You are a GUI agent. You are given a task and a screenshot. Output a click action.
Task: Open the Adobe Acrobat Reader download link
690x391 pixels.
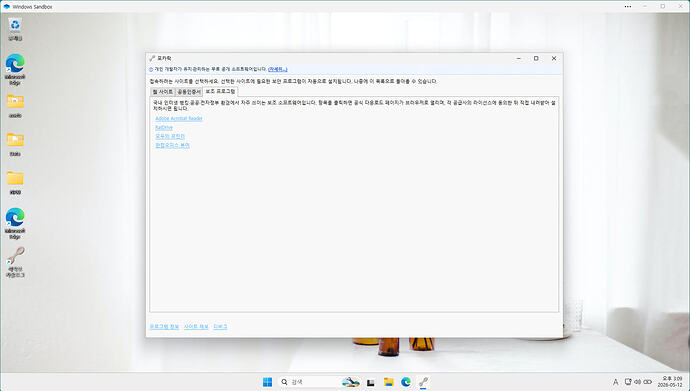coord(179,118)
